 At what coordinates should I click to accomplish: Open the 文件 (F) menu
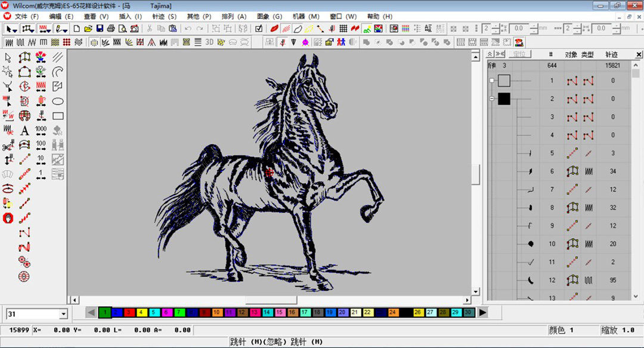pos(27,17)
